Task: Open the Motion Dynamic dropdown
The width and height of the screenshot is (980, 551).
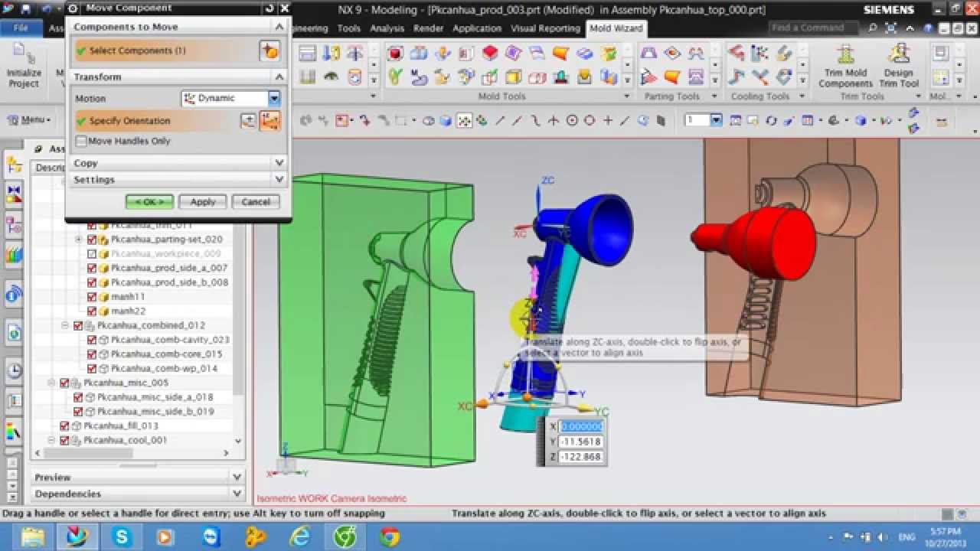Action: (273, 99)
